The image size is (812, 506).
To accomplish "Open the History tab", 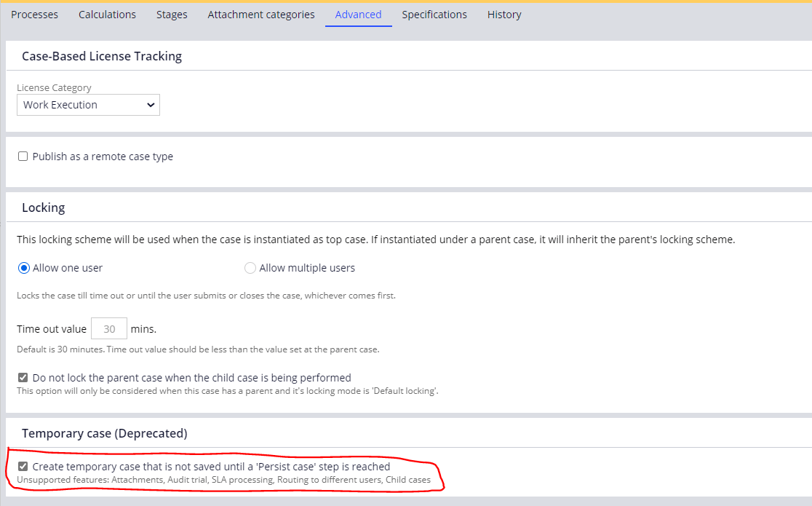I will (504, 14).
